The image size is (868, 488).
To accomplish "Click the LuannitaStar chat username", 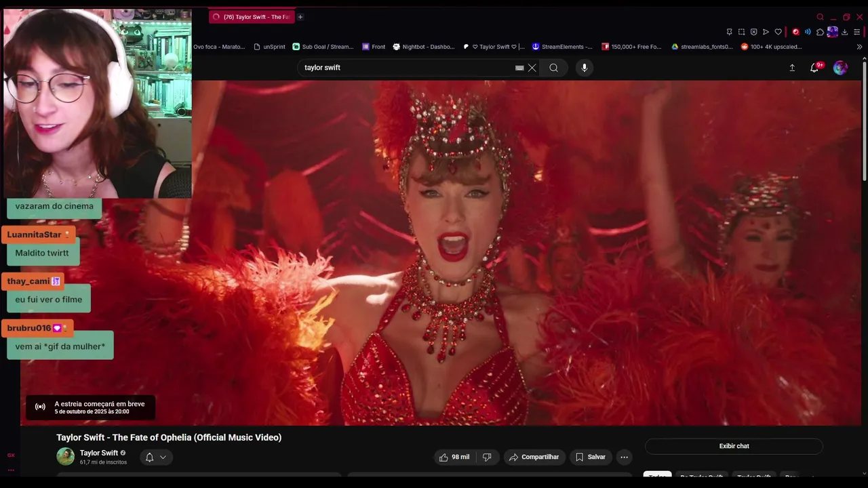I will click(34, 235).
